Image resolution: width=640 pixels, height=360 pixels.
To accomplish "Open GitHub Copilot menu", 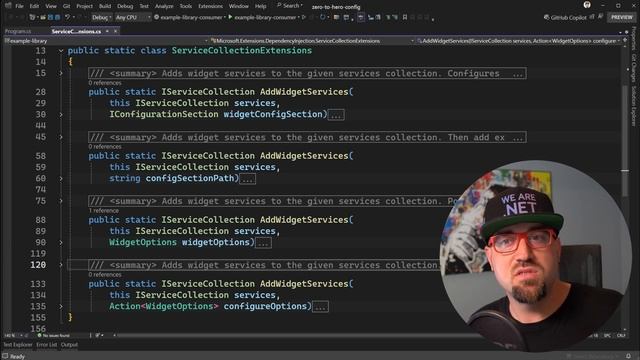I will click(x=565, y=17).
